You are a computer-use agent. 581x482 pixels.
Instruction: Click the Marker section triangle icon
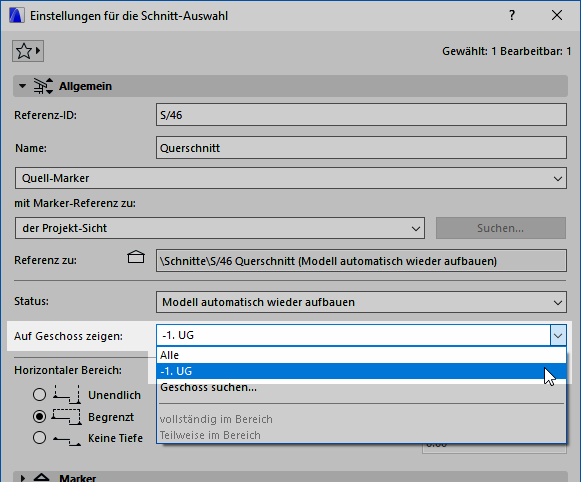click(x=42, y=478)
